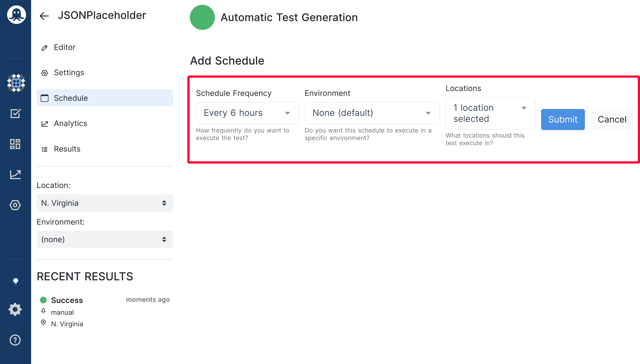This screenshot has height=364, width=640.
Task: Open the Environment dropdown showing None (default)
Action: [372, 113]
